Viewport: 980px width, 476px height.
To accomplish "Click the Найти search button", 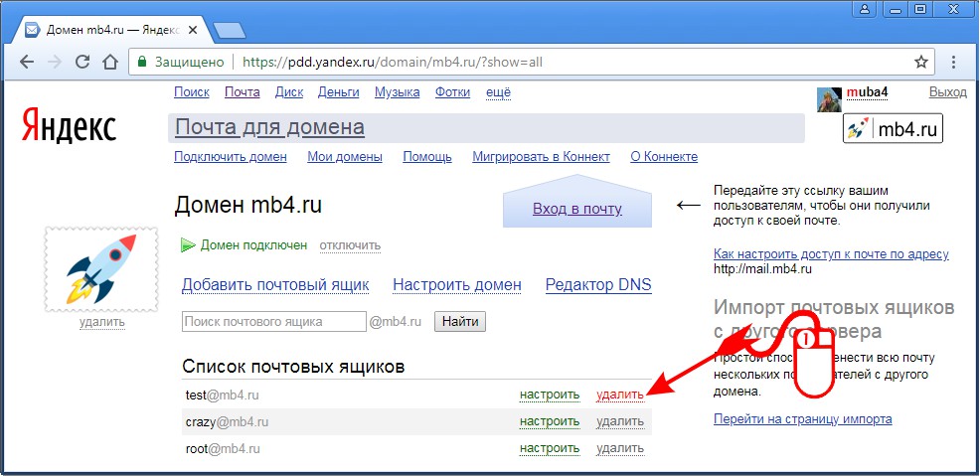I will pos(460,322).
